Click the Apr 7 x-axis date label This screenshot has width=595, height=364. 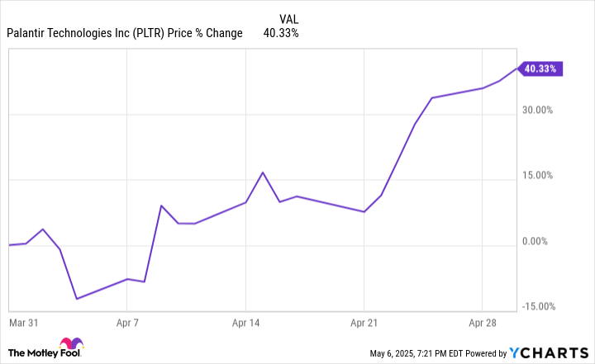pos(126,325)
